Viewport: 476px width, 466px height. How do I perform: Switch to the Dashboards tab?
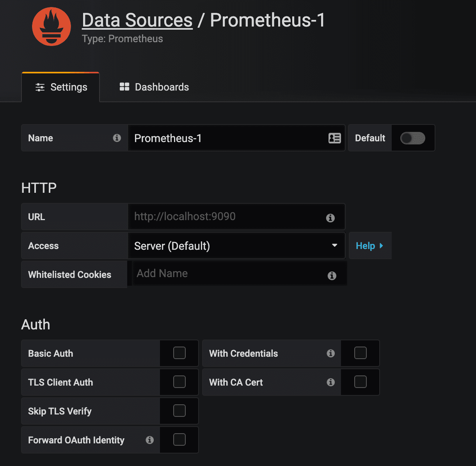(x=154, y=87)
